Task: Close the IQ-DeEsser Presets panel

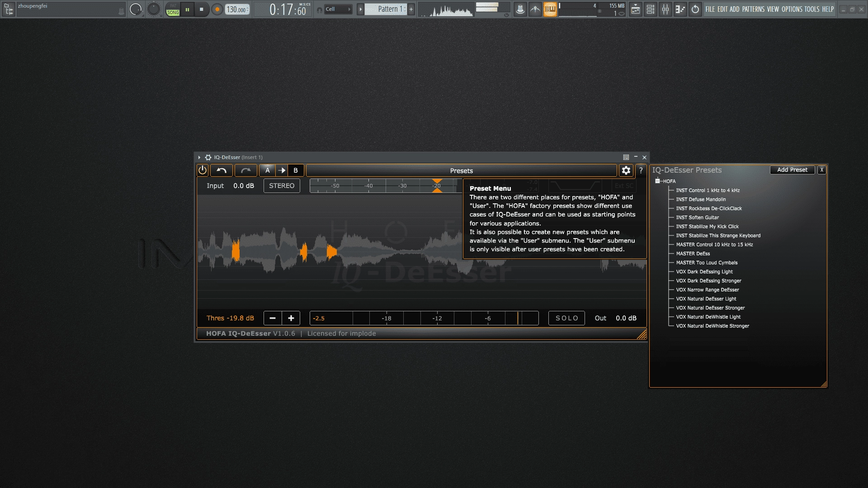Action: (x=821, y=170)
